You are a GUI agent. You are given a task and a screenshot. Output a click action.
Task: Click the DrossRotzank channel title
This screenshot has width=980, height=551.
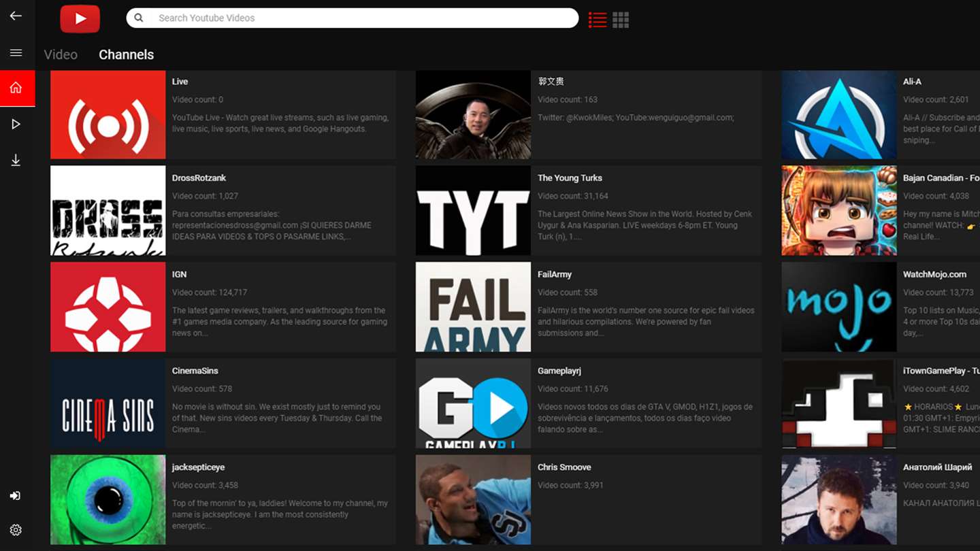pyautogui.click(x=199, y=178)
